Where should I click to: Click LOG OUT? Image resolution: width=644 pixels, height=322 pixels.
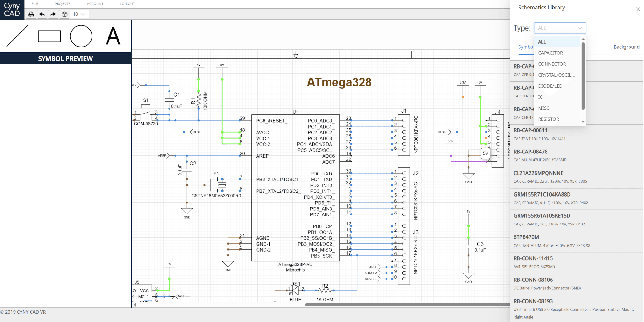pyautogui.click(x=127, y=4)
